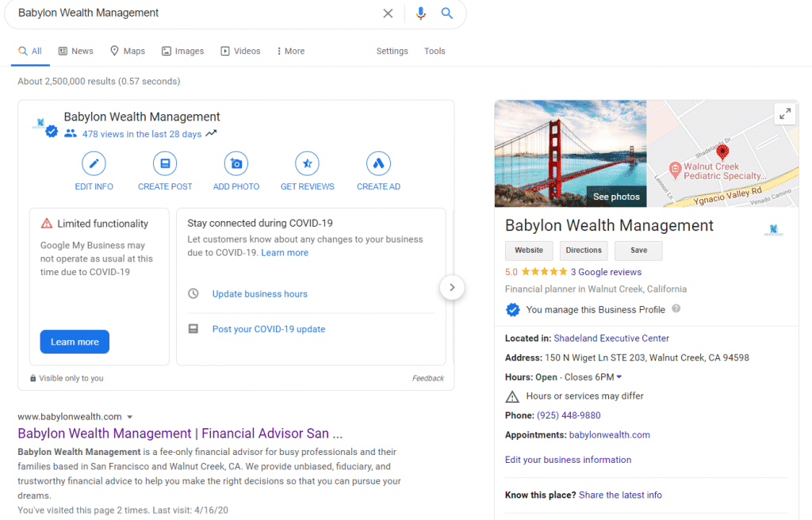The width and height of the screenshot is (812, 520).
Task: Click the views trend arrow icon
Action: (x=211, y=134)
